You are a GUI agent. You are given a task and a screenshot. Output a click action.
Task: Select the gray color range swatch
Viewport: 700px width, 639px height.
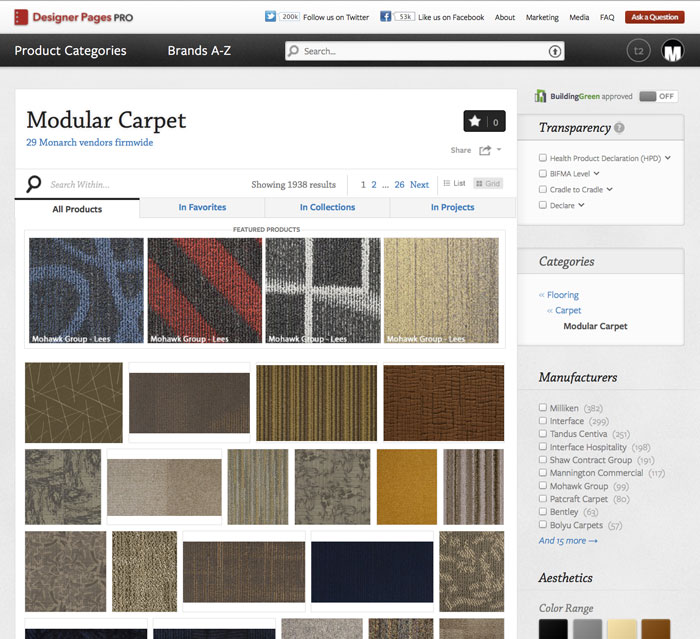coord(587,629)
